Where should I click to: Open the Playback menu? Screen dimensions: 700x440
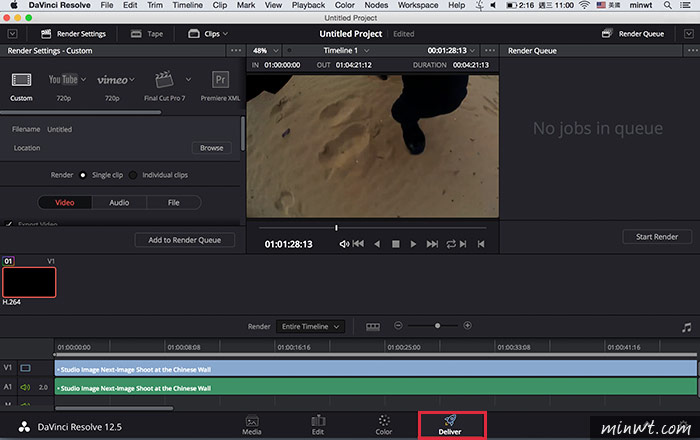308,5
